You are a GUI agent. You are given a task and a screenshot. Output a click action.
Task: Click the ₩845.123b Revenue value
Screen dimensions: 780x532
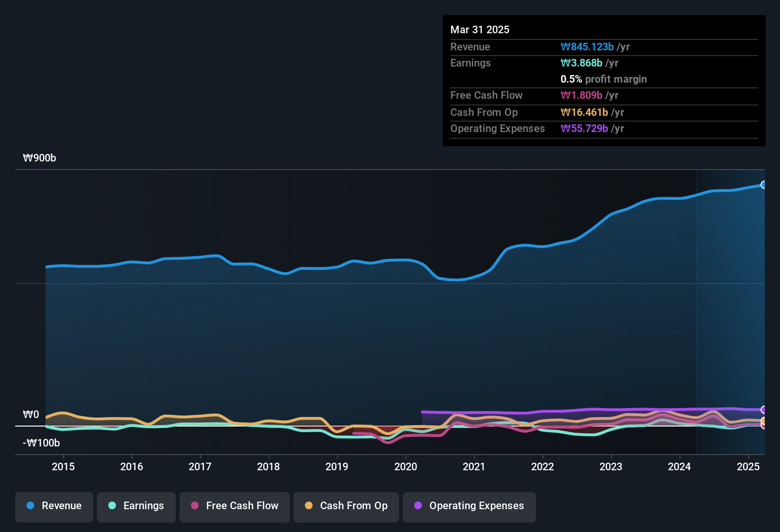point(588,47)
